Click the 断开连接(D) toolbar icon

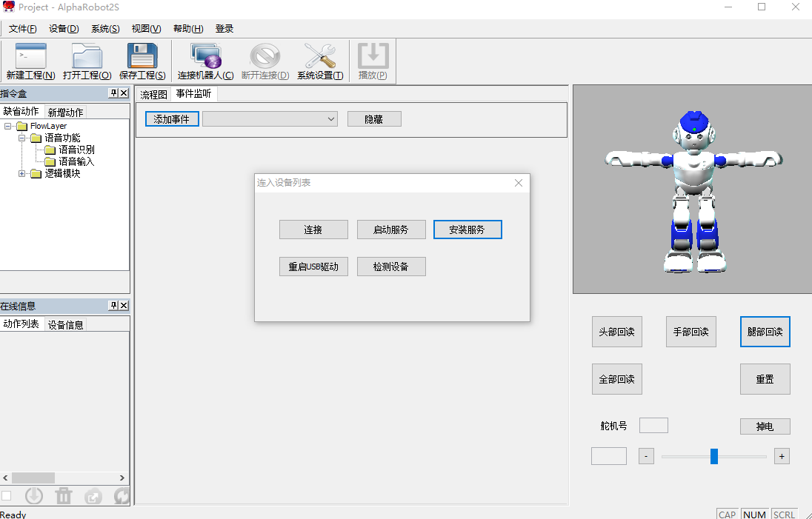265,61
